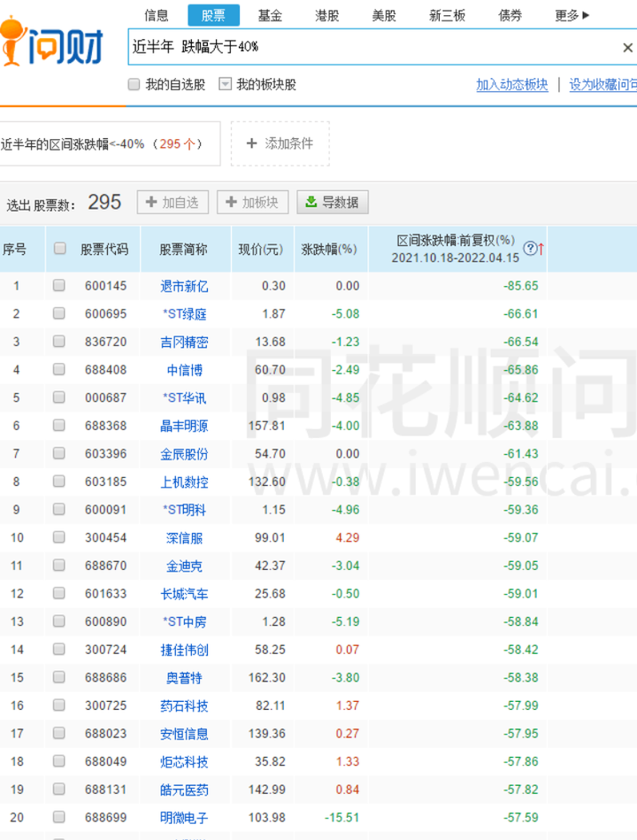Sort by 现价(元) column header
Viewport: 637px width, 840px height.
(x=260, y=249)
